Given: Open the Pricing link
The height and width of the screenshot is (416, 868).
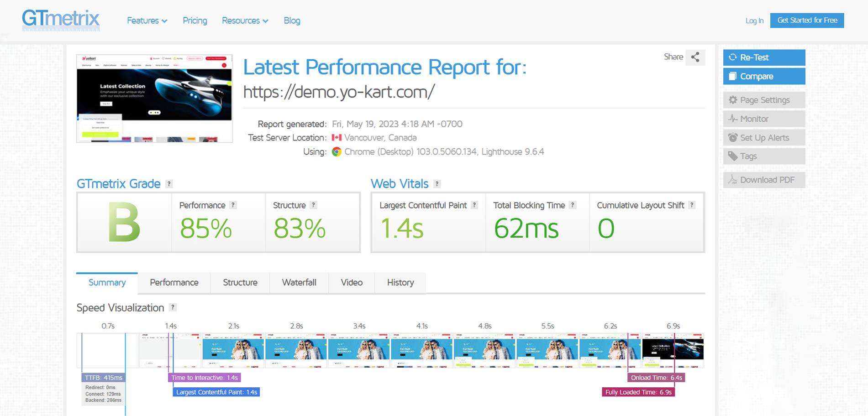Looking at the screenshot, I should [195, 21].
